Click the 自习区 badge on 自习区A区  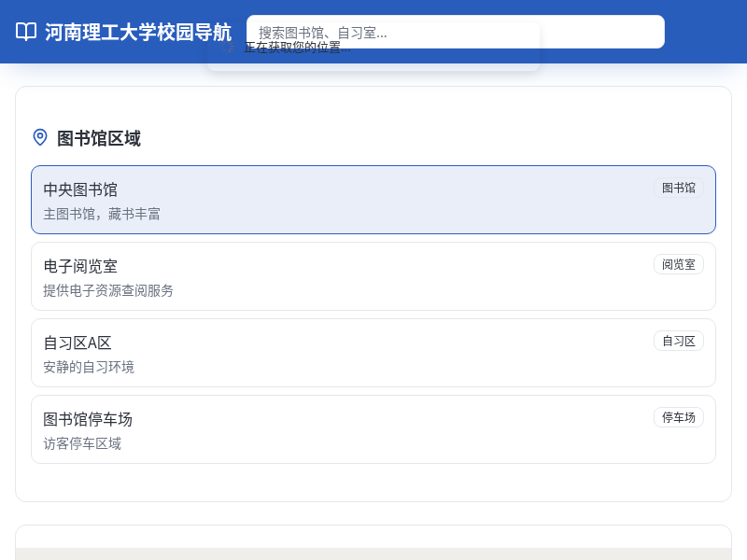679,341
